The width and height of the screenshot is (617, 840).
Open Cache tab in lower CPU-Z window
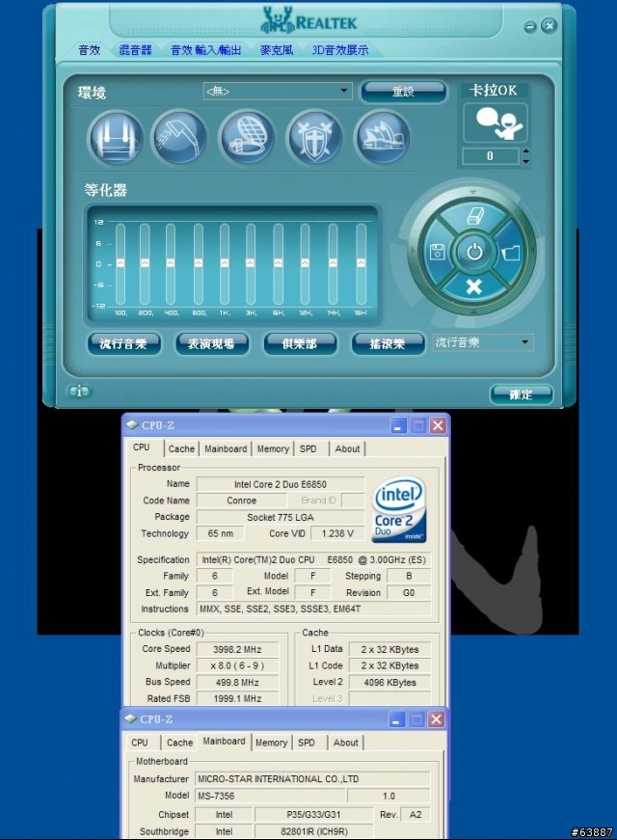[180, 743]
